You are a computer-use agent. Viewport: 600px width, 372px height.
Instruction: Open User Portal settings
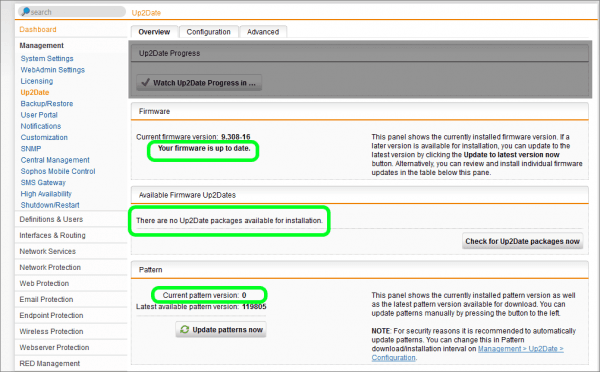pyautogui.click(x=39, y=115)
